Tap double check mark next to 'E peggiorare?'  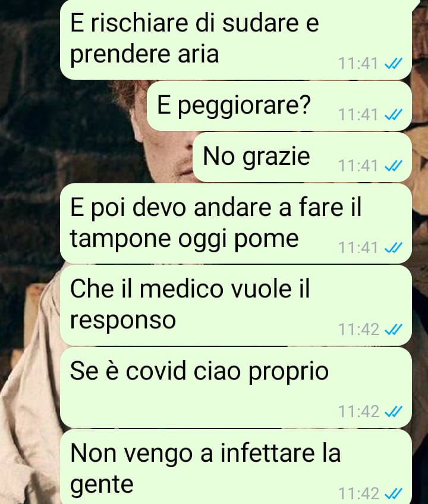394,114
